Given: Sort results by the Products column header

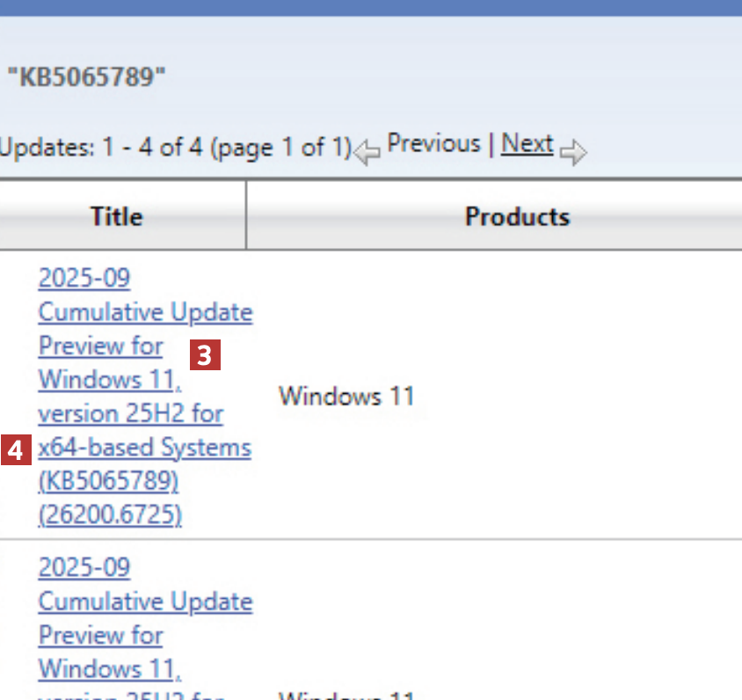Looking at the screenshot, I should tap(517, 216).
